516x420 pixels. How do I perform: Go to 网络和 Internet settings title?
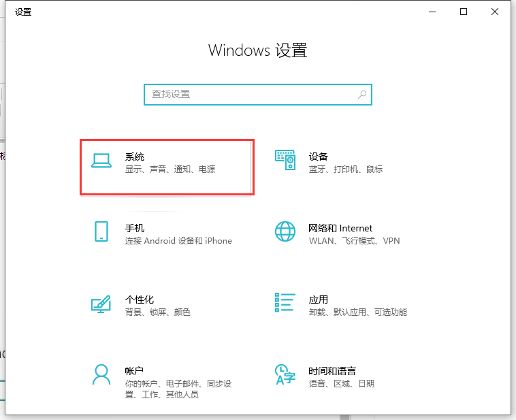click(x=340, y=228)
